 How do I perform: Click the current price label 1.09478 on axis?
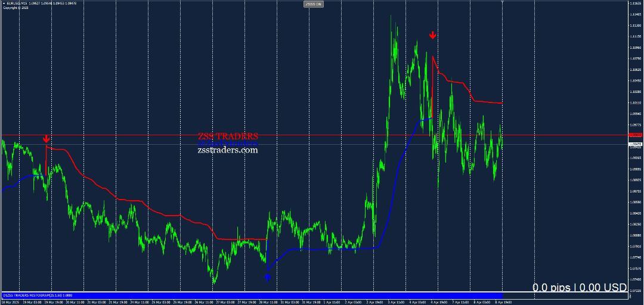[x=636, y=144]
